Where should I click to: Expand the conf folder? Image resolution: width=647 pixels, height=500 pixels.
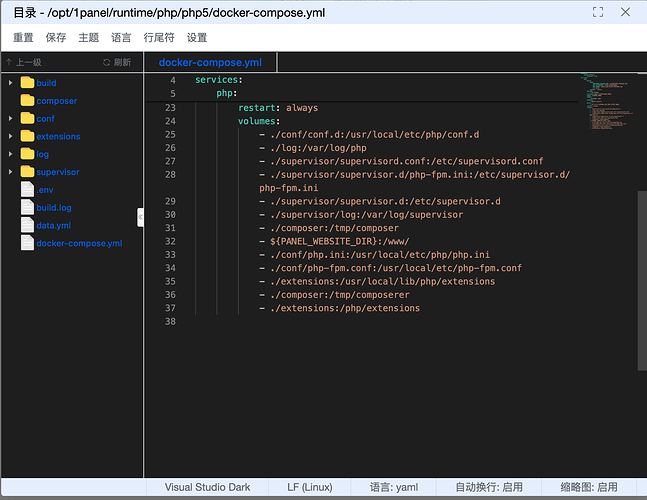point(10,118)
